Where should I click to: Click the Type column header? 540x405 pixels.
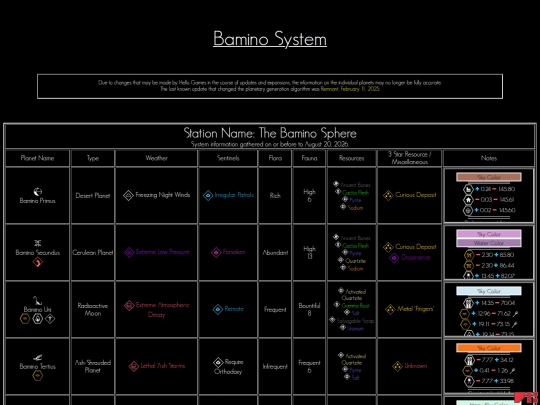point(93,158)
